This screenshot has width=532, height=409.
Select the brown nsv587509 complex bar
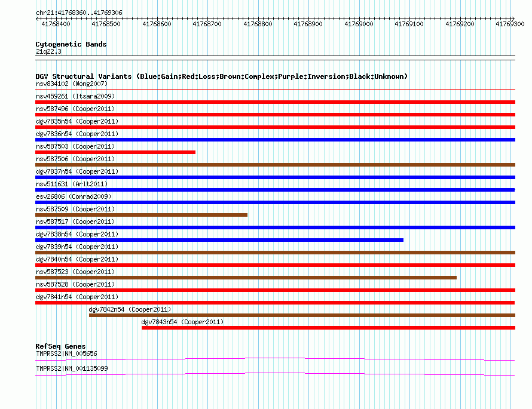click(x=141, y=215)
